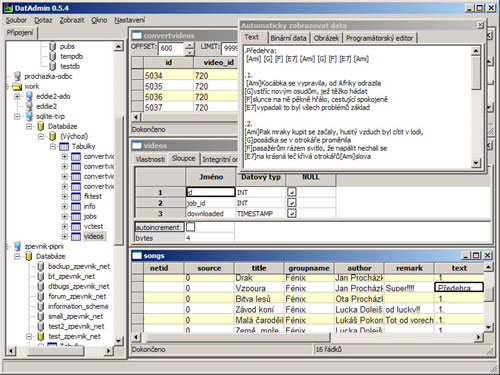
Task: Click the work folder icon
Action: (x=17, y=87)
